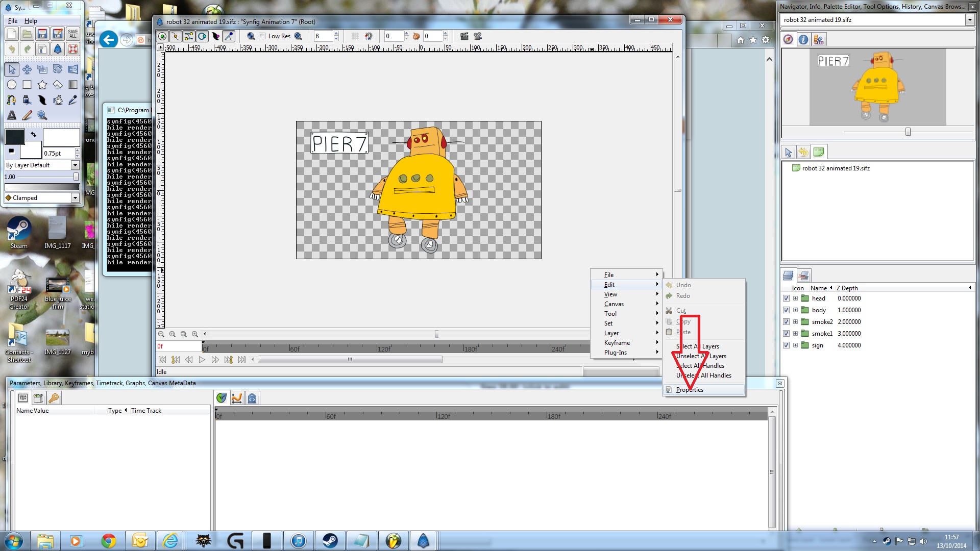
Task: Click the default gradient bar swatch
Action: pos(42,187)
